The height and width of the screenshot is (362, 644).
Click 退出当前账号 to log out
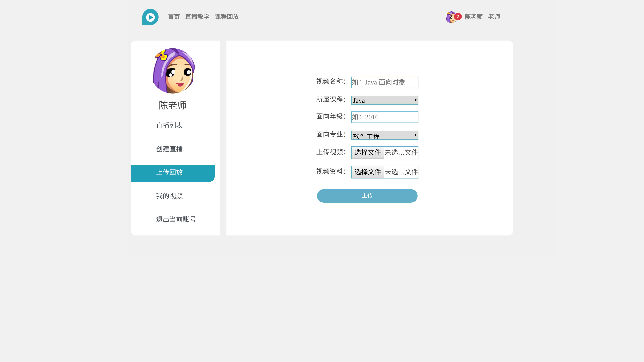176,219
